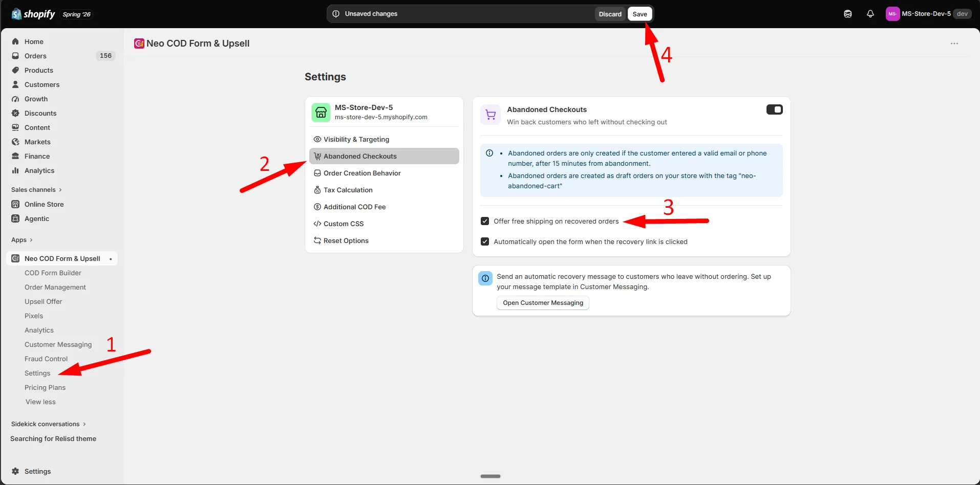Open Neo COD Settings submenu item

(x=37, y=373)
